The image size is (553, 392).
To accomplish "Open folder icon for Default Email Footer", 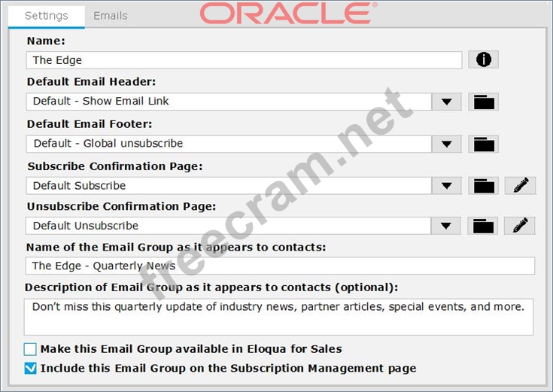I will (x=483, y=144).
